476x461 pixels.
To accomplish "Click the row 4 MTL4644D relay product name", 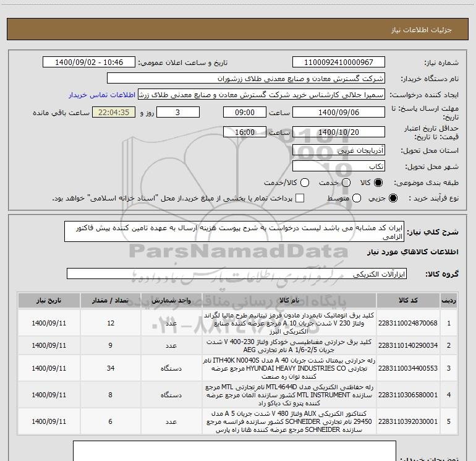I will click(x=289, y=395).
